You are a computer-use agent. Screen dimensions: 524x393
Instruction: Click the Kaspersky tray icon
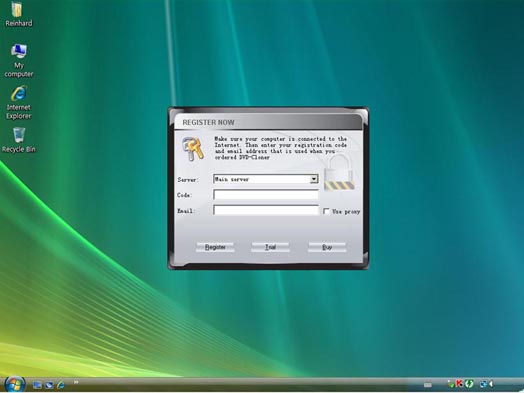tap(460, 384)
